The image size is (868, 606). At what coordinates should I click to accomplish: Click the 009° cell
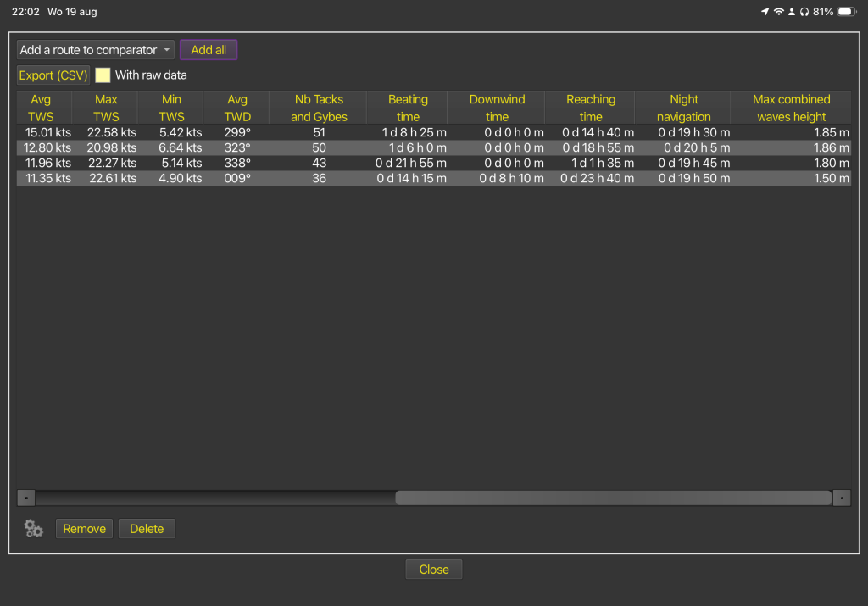pyautogui.click(x=237, y=178)
